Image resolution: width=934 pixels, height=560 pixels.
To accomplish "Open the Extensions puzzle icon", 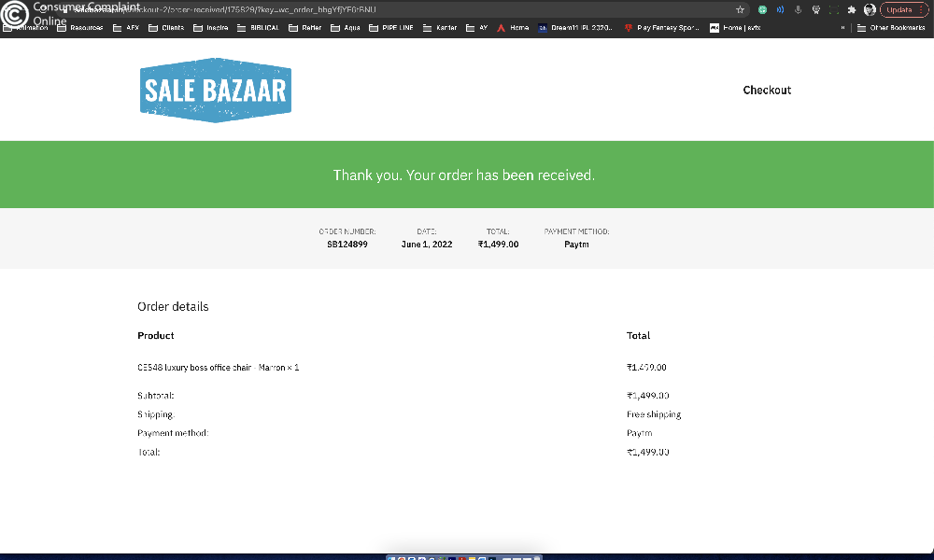I will click(x=851, y=9).
